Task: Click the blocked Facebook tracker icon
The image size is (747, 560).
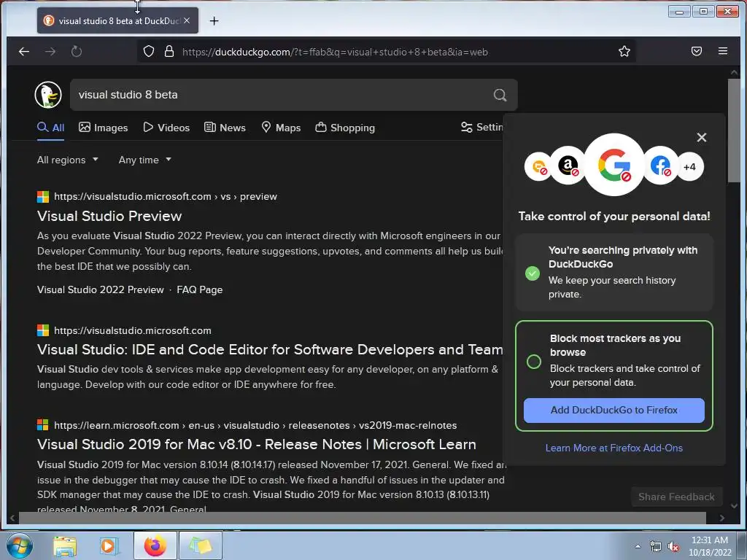Action: tap(660, 166)
